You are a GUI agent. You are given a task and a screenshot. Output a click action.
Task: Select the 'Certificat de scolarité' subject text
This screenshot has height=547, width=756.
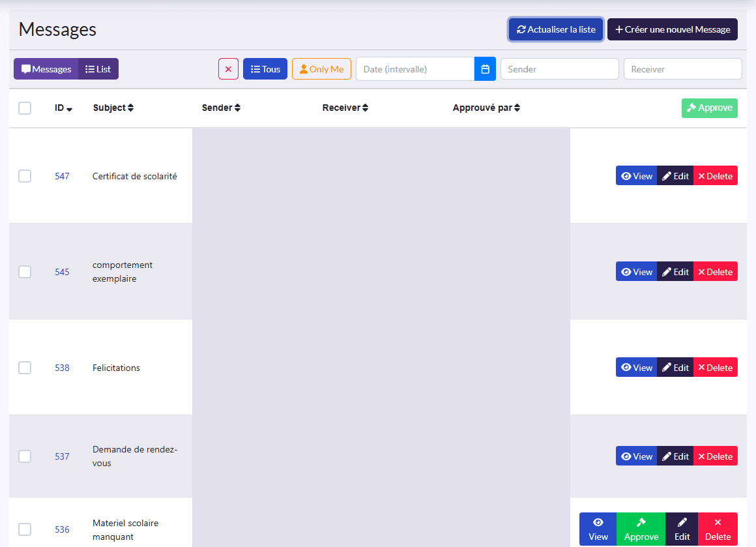pyautogui.click(x=134, y=176)
